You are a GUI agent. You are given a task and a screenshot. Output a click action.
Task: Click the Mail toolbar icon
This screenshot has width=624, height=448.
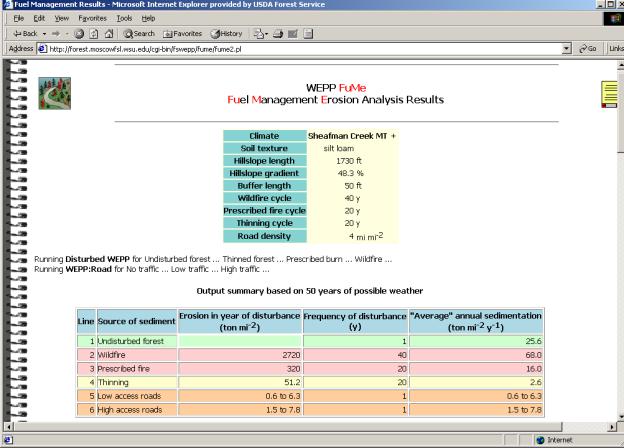[x=259, y=34]
